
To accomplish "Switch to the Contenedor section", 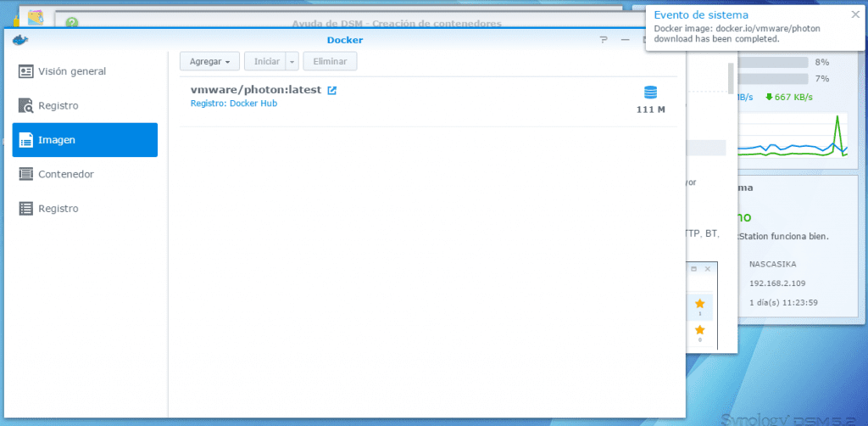I will (x=85, y=175).
